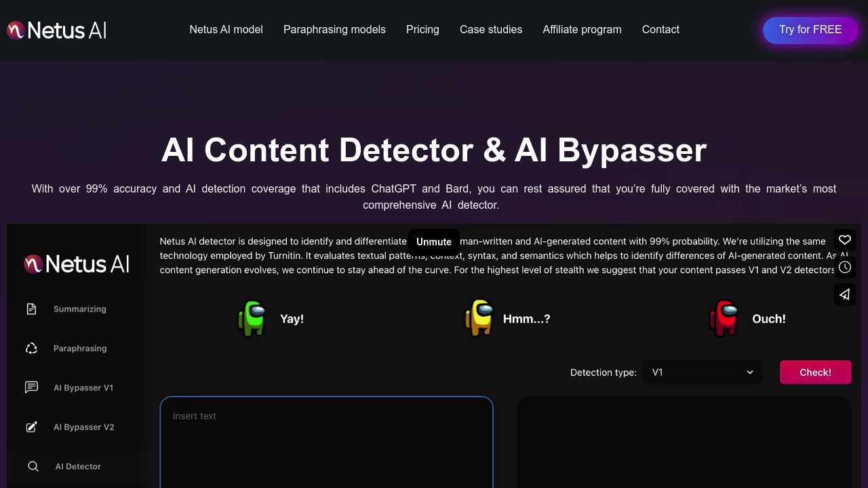Click the Summarizing document icon
Screen dimensions: 868x488
click(x=31, y=309)
